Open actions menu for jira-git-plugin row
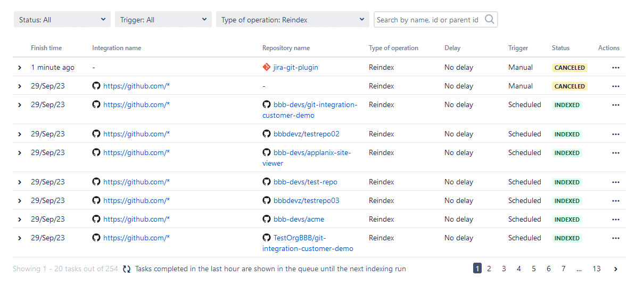Image resolution: width=644 pixels, height=284 pixels. tap(616, 68)
